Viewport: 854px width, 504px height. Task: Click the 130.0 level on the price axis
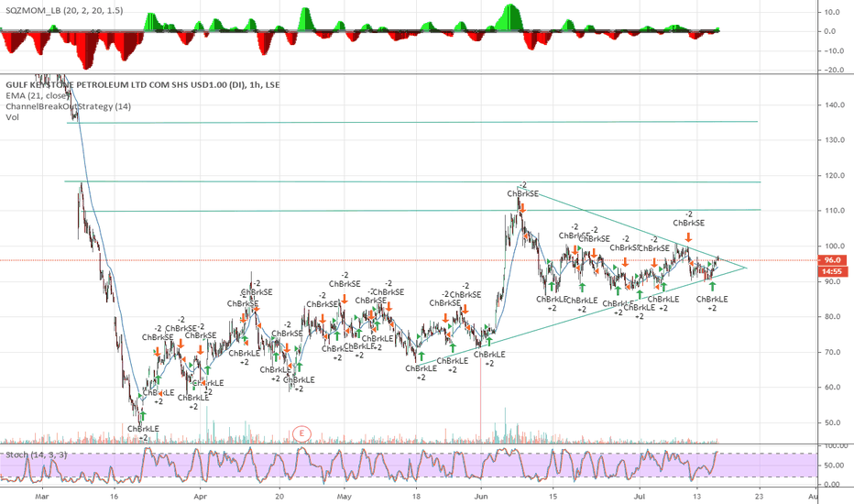(835, 140)
